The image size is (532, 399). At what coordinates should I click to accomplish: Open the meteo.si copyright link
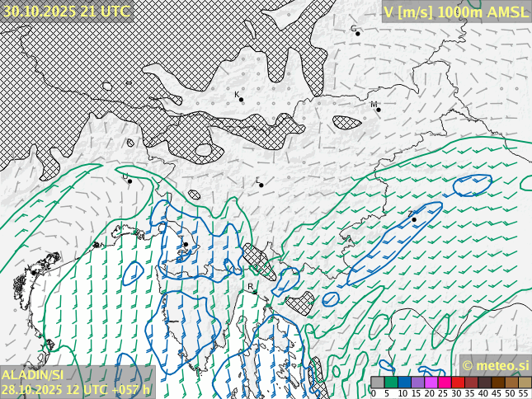pyautogui.click(x=495, y=365)
